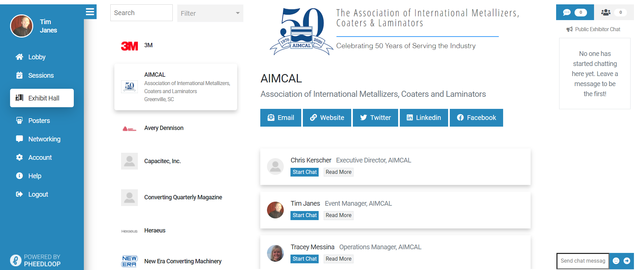Click the Networking chat bubble icon

[x=19, y=139]
